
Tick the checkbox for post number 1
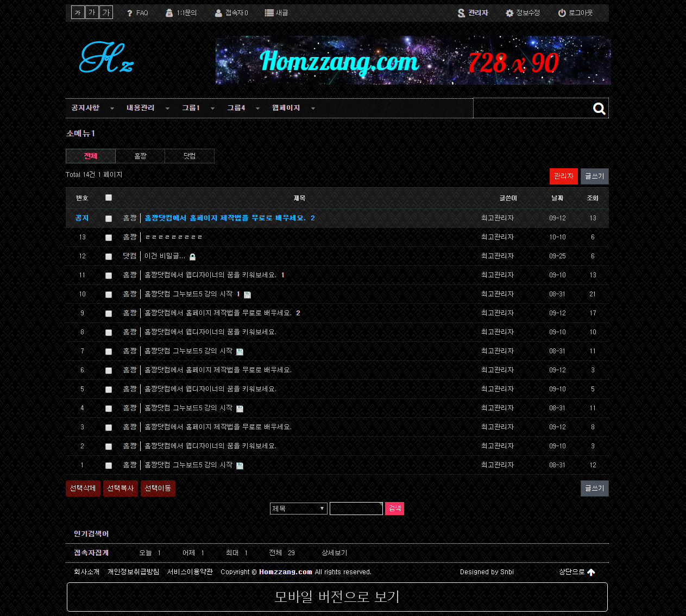tap(109, 466)
